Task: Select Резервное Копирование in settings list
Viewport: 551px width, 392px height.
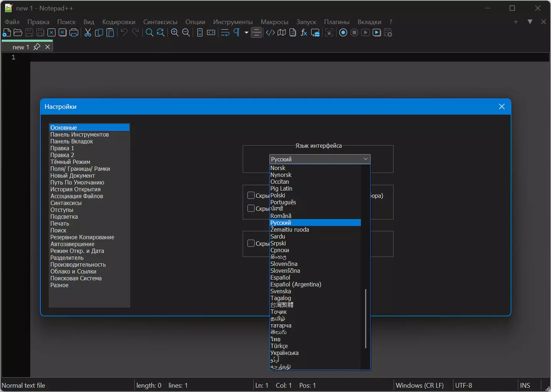Action: pyautogui.click(x=89, y=237)
